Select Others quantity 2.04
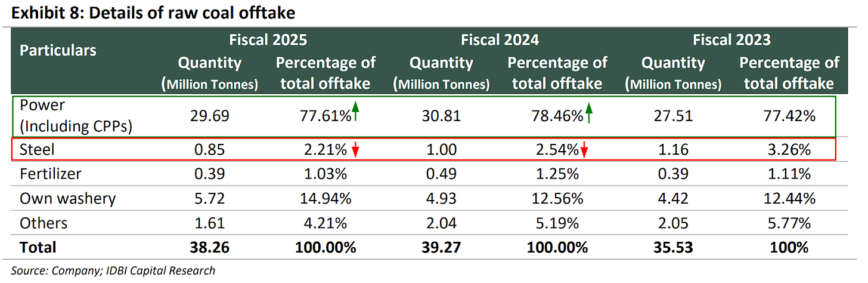Screen dimensions: 868x283 click(x=441, y=223)
